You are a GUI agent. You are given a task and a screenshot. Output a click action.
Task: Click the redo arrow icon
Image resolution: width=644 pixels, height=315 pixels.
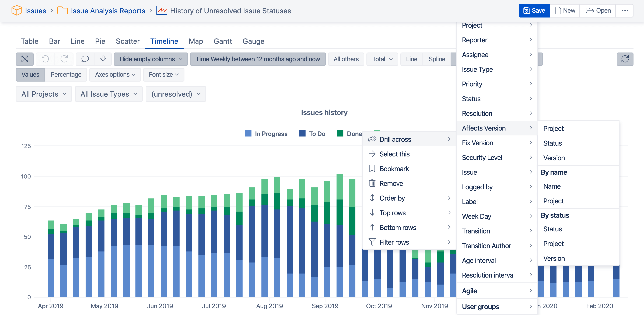64,59
